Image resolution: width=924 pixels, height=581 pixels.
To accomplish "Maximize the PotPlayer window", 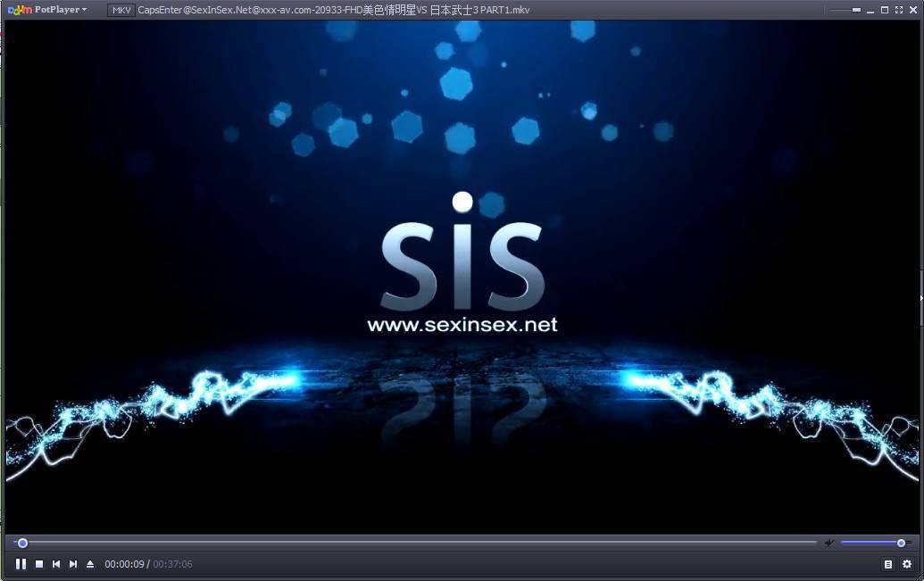I will (x=885, y=10).
